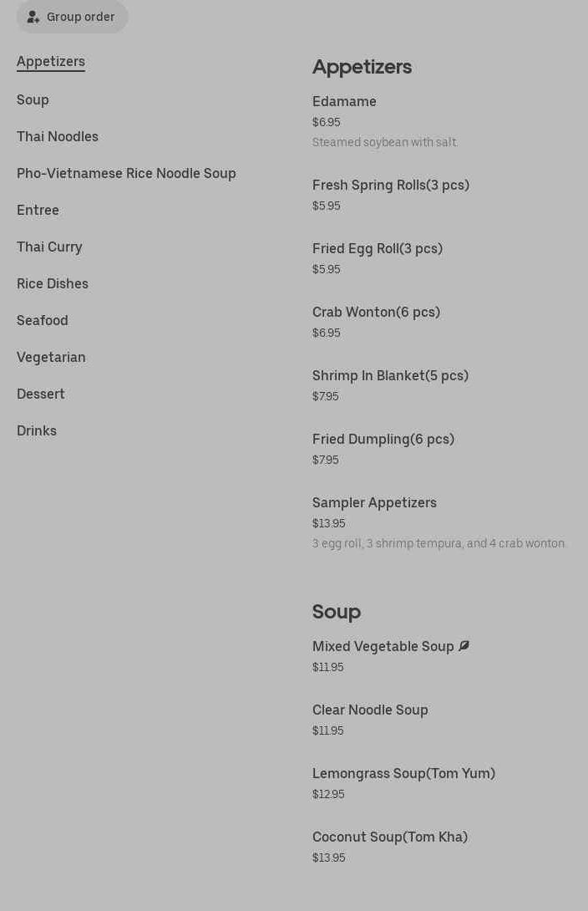The height and width of the screenshot is (911, 588).
Task: Choose Crab Wonton(6 pcs) from Appetizers
Action: (x=376, y=313)
